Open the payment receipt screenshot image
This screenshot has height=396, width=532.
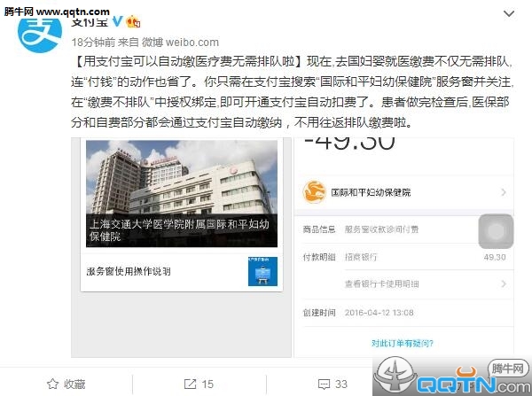tap(403, 247)
